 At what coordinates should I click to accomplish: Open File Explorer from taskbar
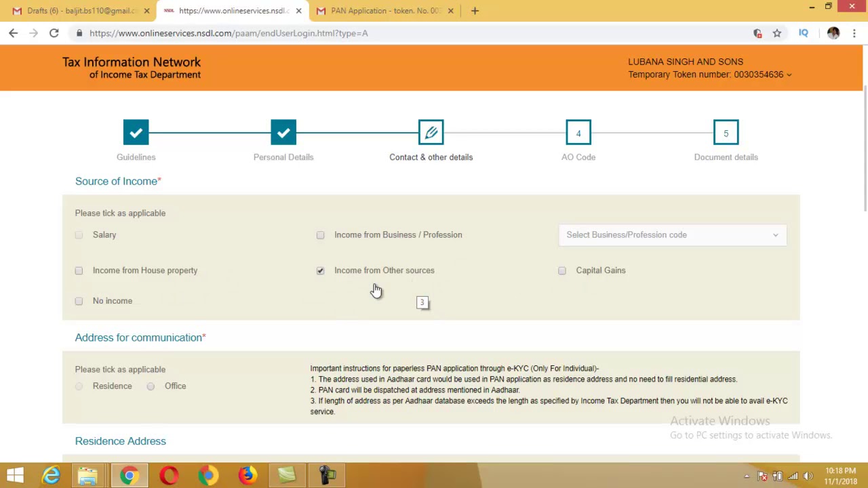tap(87, 475)
